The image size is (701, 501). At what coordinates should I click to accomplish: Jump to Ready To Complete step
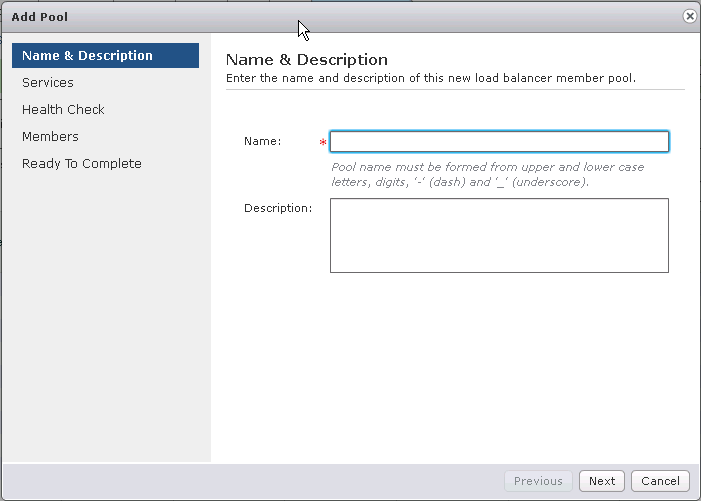point(82,164)
